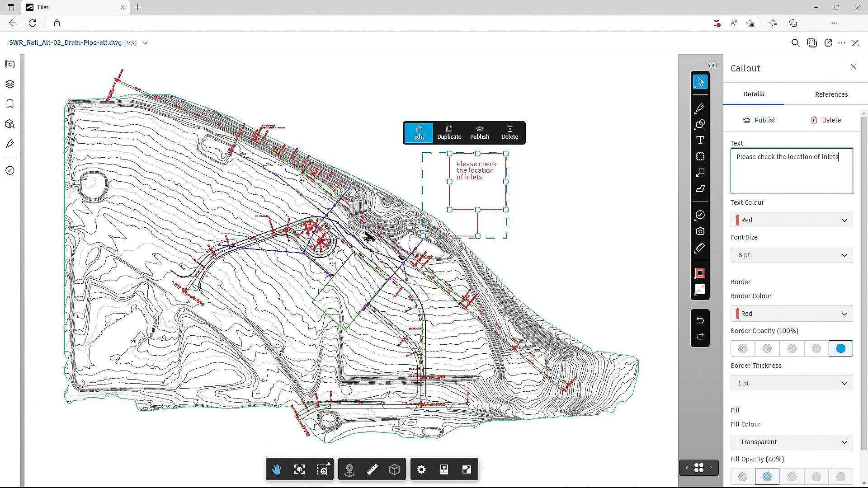Screen dimensions: 868x488
Task: Redo the markup action
Action: (x=700, y=337)
